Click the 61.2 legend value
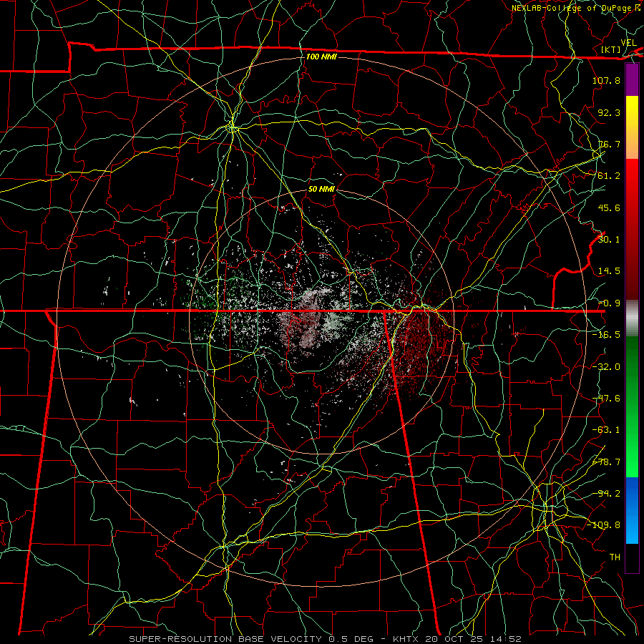 [x=609, y=176]
